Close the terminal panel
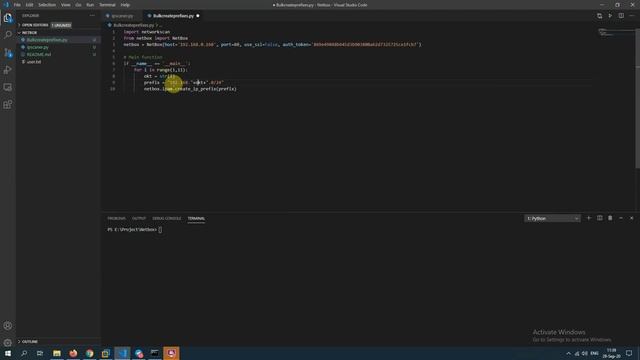Image resolution: width=640 pixels, height=360 pixels. (x=631, y=218)
